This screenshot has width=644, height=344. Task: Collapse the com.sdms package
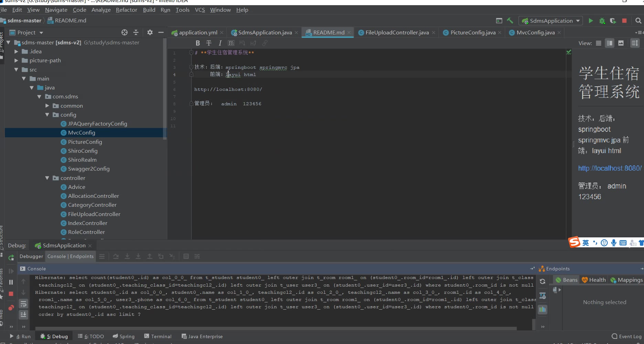click(39, 97)
